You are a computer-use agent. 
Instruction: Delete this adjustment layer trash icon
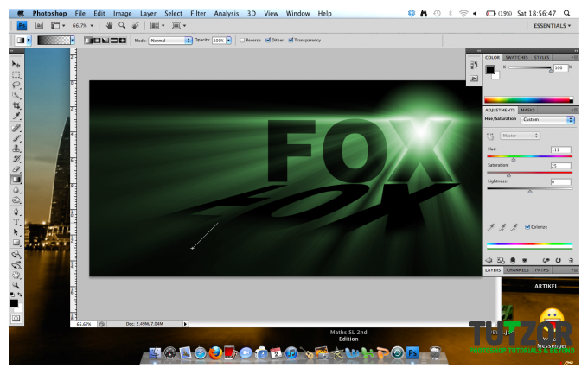coord(571,261)
